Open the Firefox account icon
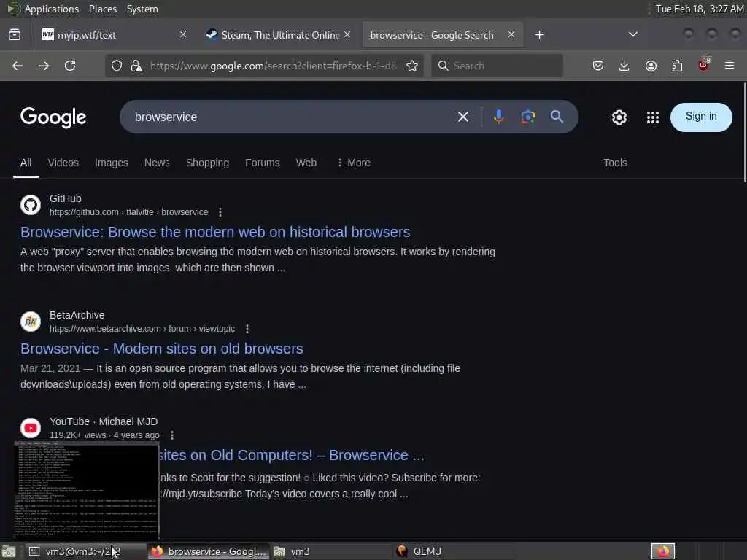Viewport: 747px width, 560px height. pos(651,66)
